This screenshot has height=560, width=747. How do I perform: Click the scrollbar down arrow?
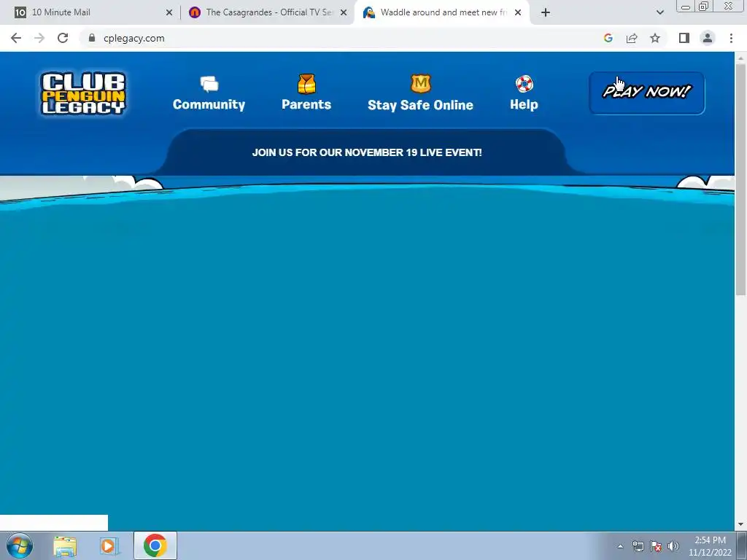click(x=740, y=524)
